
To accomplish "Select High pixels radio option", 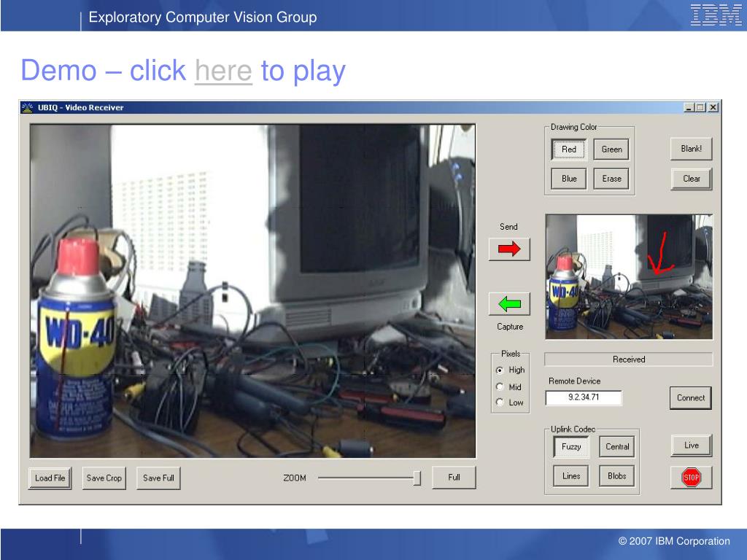I will [x=500, y=370].
